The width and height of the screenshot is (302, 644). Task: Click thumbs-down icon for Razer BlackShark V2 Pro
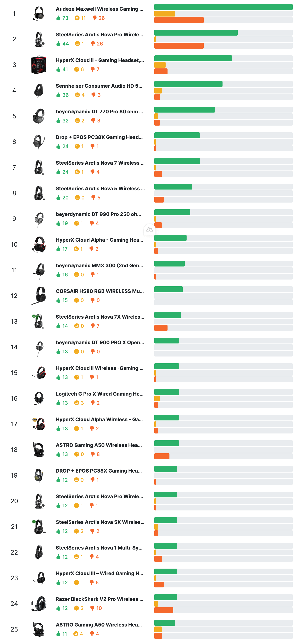click(x=92, y=608)
